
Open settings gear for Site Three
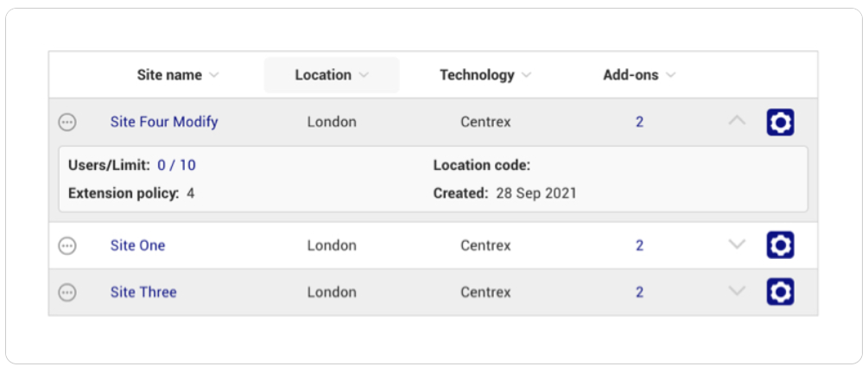click(x=780, y=292)
